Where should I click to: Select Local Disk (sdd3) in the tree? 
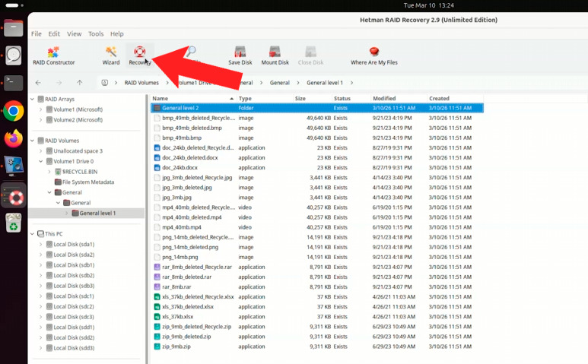74,348
